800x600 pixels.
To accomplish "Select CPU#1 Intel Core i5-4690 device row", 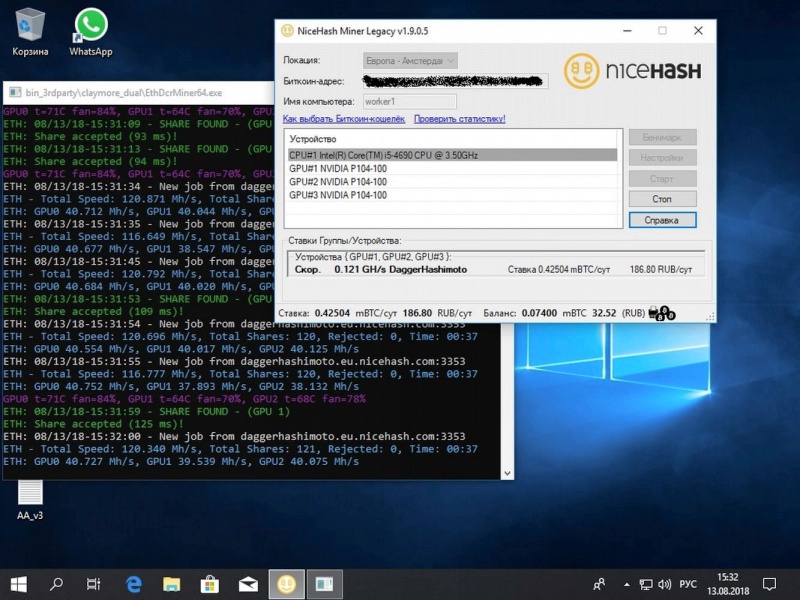I will (452, 155).
